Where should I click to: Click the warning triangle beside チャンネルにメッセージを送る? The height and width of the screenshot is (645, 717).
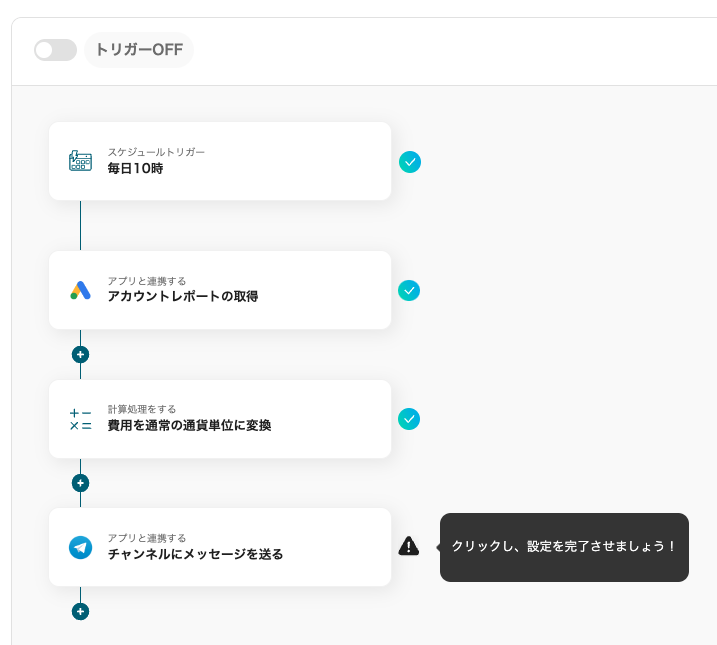409,546
